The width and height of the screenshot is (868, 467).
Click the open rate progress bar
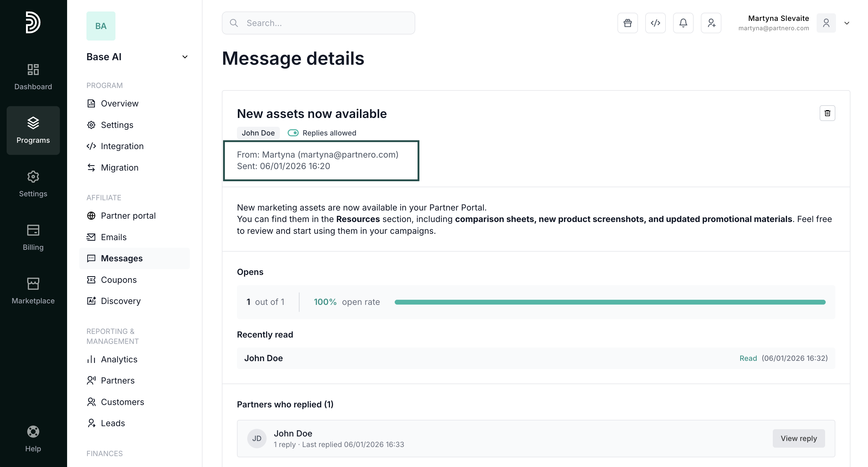click(x=610, y=302)
